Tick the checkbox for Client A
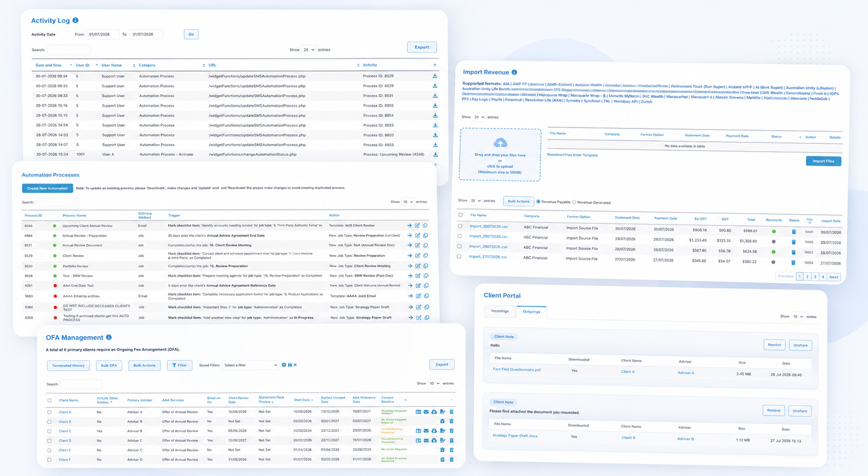Viewport: 868px width, 476px height. (x=49, y=412)
